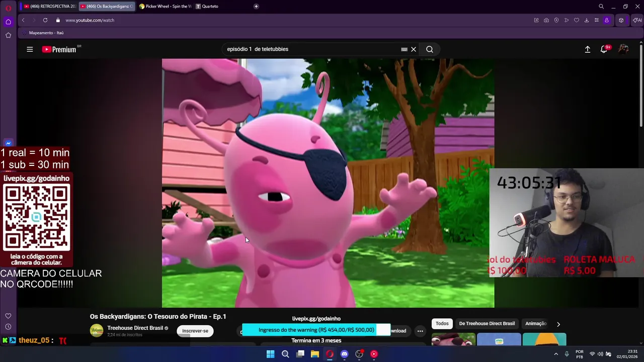This screenshot has width=644, height=362.
Task: Add page to bookmarks heart icon
Action: (577, 20)
